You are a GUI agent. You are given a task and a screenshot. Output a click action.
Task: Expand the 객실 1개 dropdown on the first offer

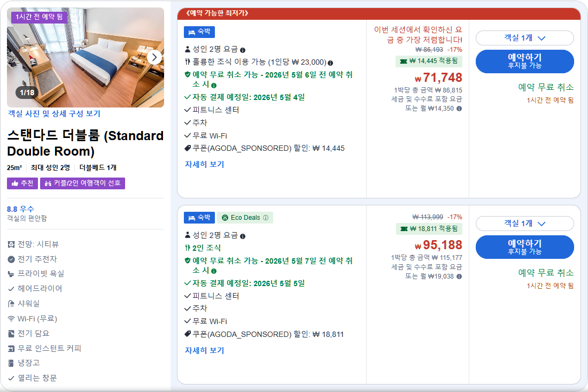524,38
